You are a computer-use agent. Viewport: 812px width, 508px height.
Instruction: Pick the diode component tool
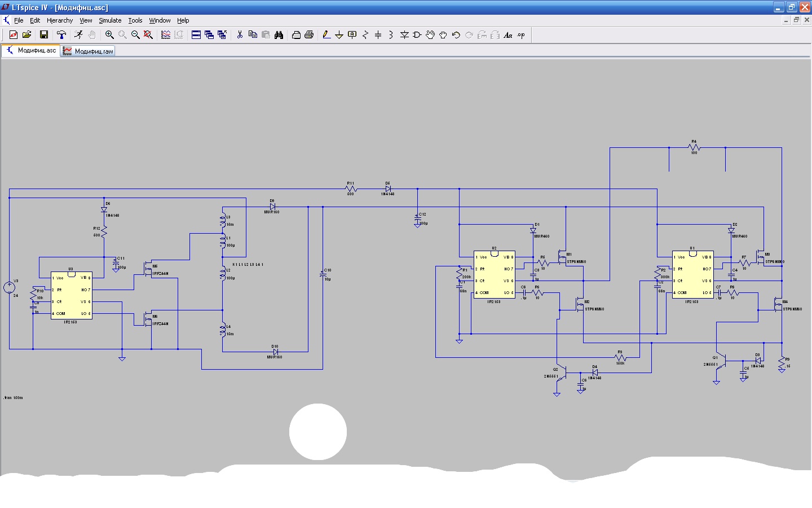[x=404, y=35]
